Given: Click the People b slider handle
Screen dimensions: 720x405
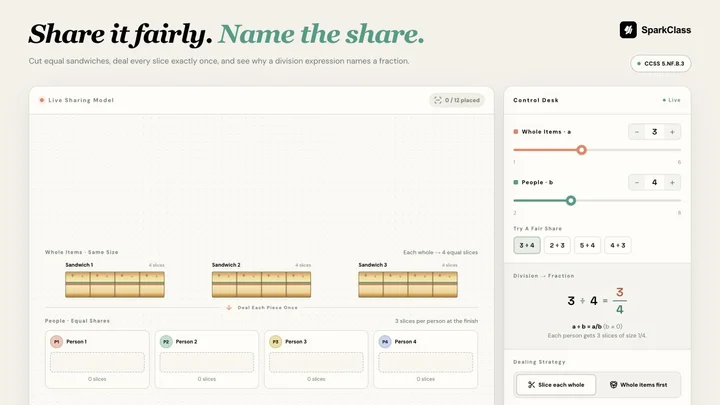Looking at the screenshot, I should [571, 201].
